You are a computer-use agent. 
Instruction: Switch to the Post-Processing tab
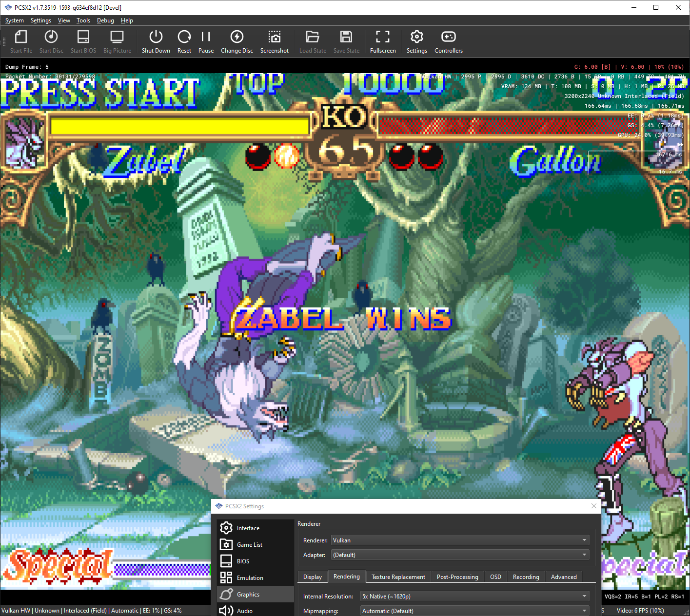pos(457,577)
